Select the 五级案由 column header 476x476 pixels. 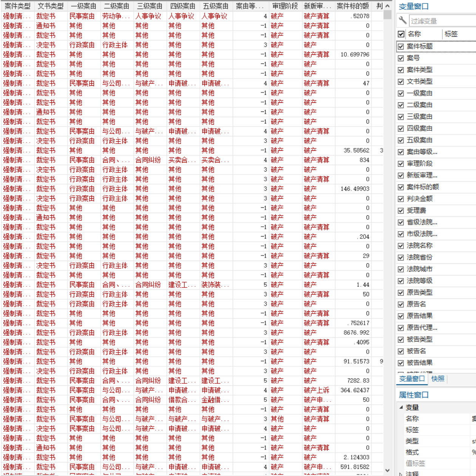pos(216,6)
